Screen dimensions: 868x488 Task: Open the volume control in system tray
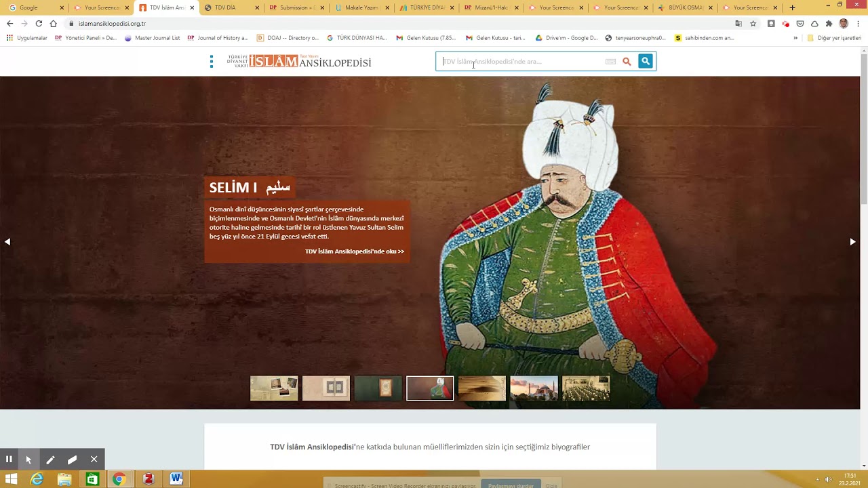828,479
